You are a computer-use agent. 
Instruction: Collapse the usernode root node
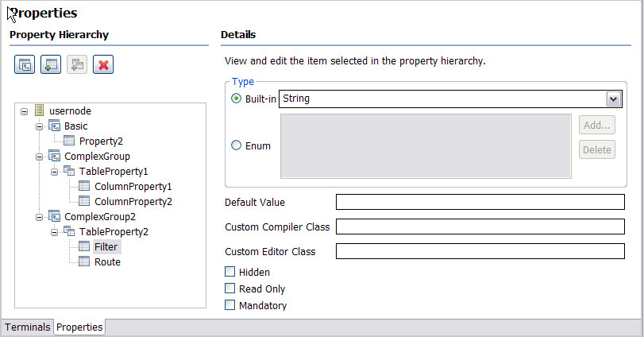pyautogui.click(x=25, y=111)
